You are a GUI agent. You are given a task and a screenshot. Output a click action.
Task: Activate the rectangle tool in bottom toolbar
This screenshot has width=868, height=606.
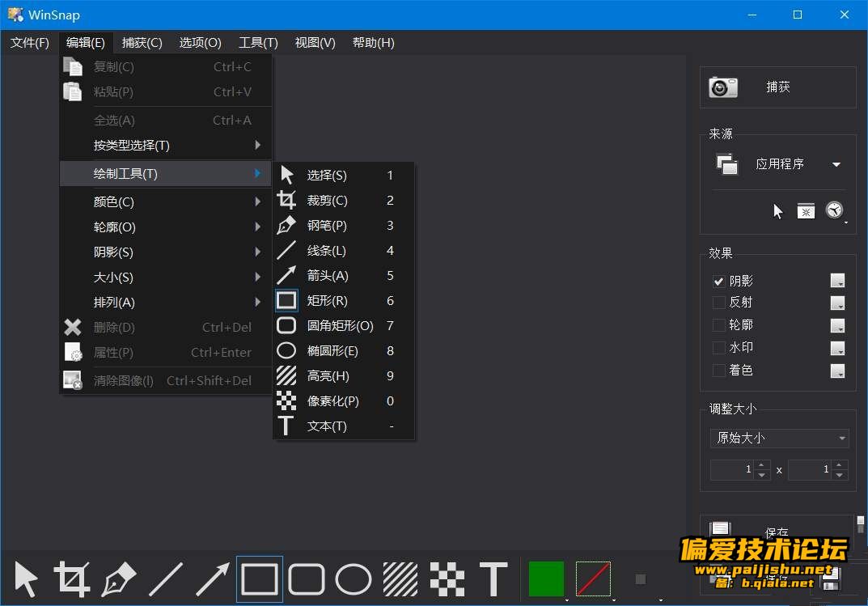[x=260, y=578]
